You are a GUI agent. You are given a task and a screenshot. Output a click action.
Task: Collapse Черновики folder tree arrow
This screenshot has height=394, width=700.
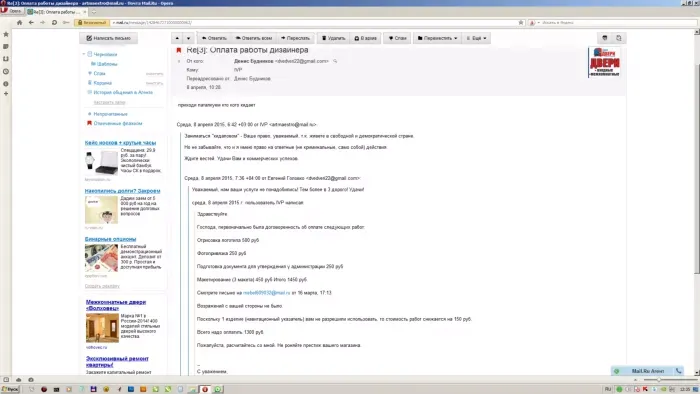pyautogui.click(x=84, y=54)
